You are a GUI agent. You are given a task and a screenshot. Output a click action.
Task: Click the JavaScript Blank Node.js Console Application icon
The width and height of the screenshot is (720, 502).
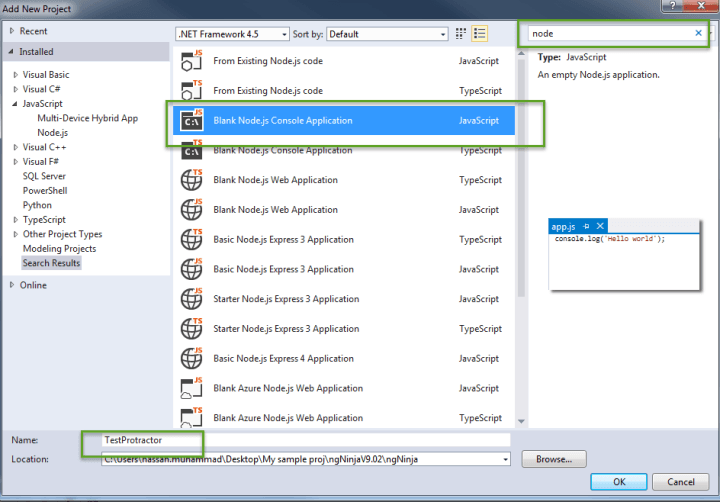click(x=191, y=120)
